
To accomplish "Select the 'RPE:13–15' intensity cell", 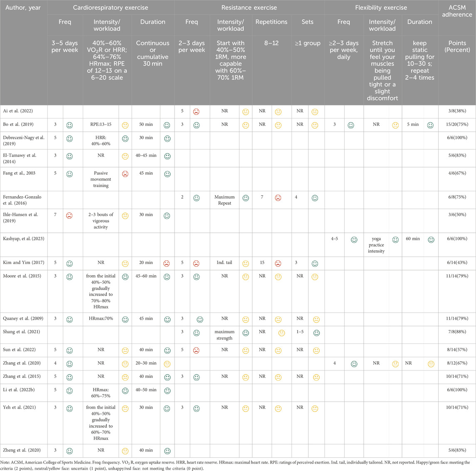I will [x=101, y=124].
